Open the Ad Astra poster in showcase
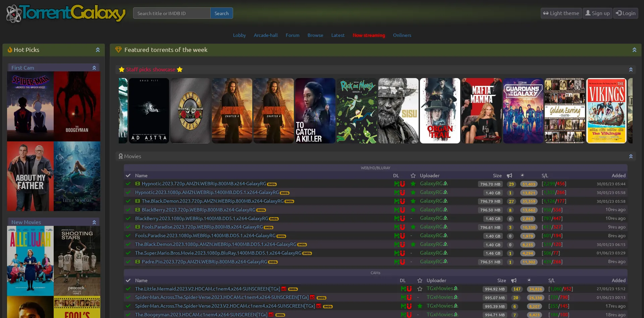 pyautogui.click(x=149, y=111)
